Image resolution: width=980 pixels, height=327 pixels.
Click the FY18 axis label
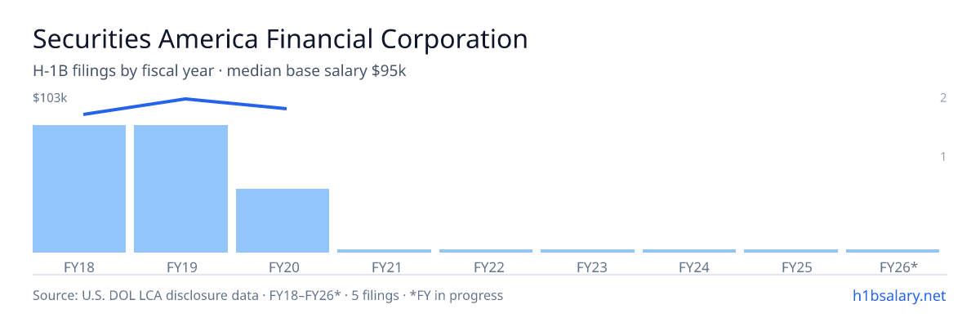(x=79, y=267)
